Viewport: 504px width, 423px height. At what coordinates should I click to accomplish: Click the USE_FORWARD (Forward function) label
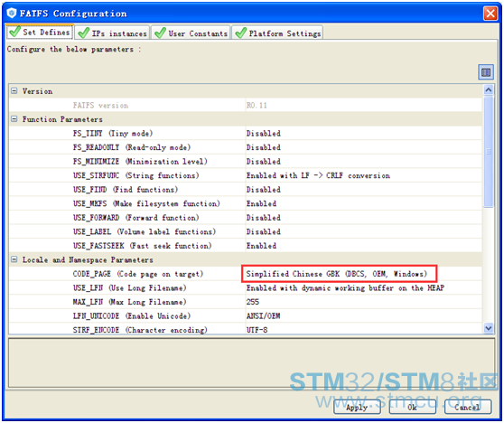[136, 218]
